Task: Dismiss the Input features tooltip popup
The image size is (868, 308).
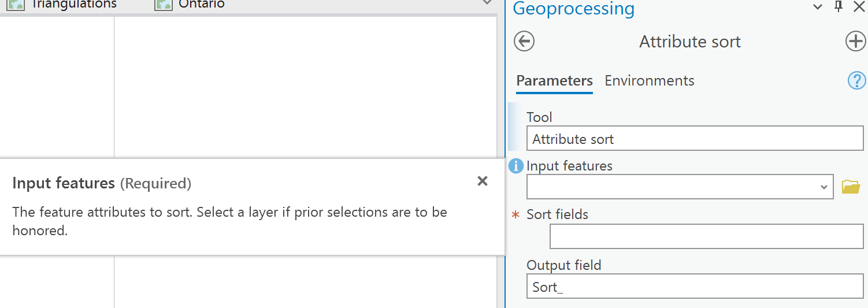Action: [483, 181]
